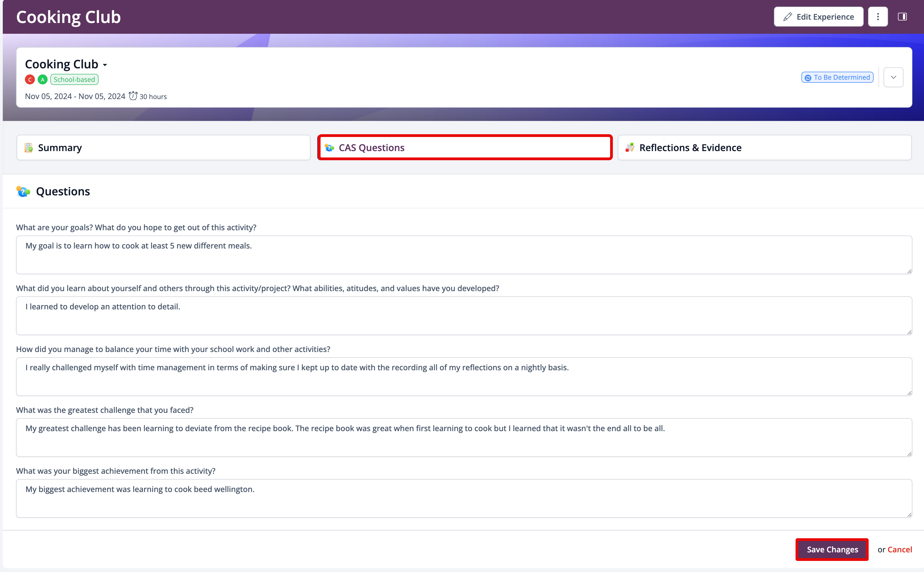Click the red Cancel link
The width and height of the screenshot is (924, 572).
coord(899,549)
